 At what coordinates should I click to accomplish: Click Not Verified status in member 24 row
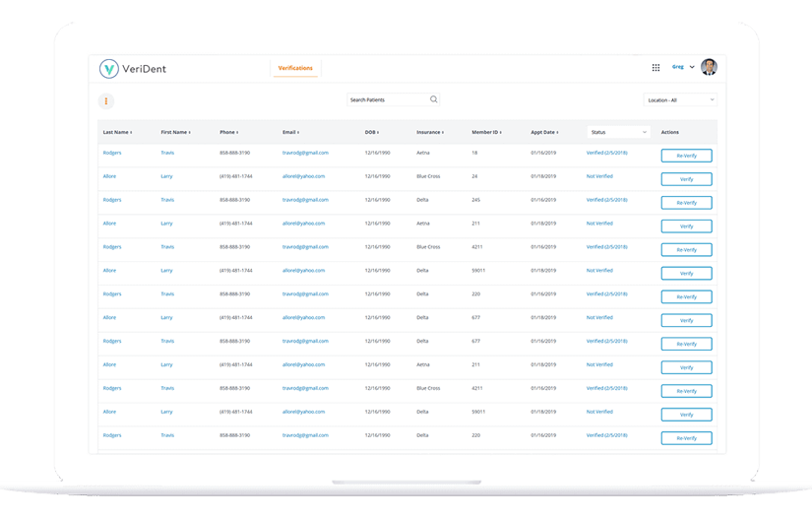(x=599, y=176)
